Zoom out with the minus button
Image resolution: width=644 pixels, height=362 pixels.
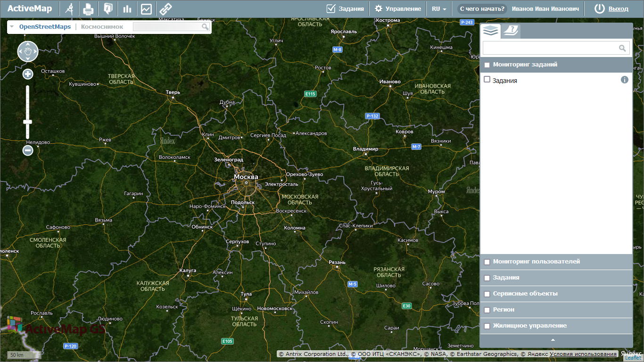28,150
